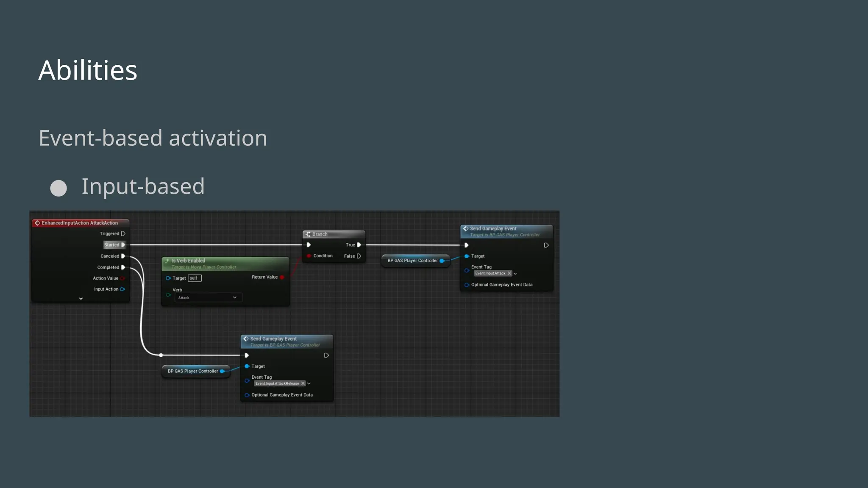The width and height of the screenshot is (868, 488).
Task: Click the upper Send Gameplay Event input exec pin
Action: (466, 245)
